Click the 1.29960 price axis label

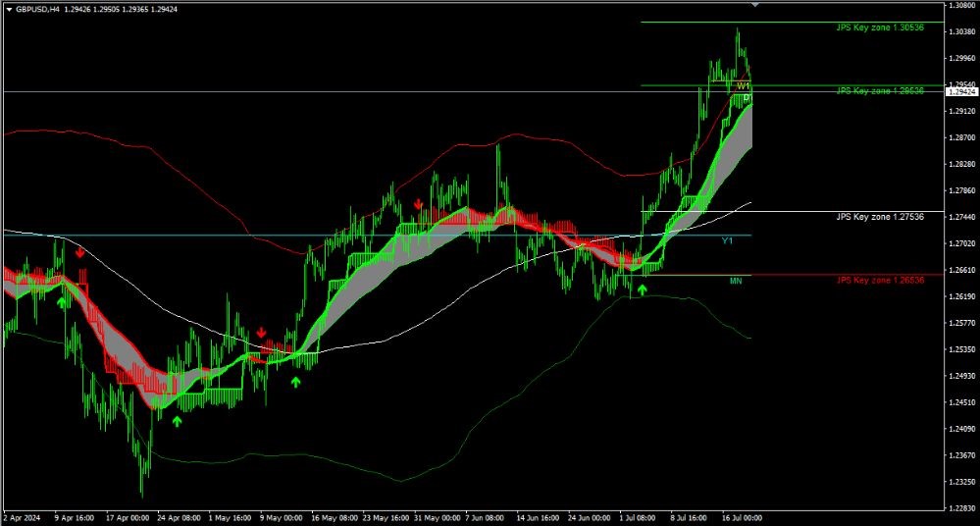[962, 58]
